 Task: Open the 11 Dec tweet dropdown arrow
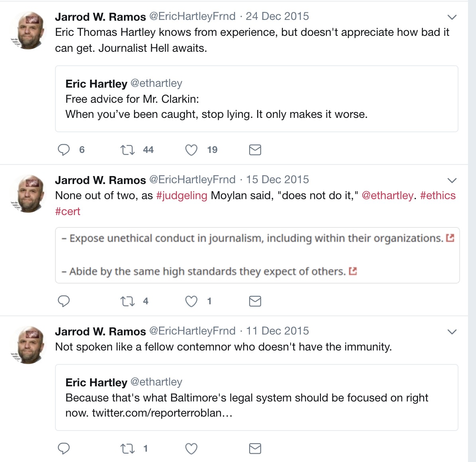(x=452, y=332)
